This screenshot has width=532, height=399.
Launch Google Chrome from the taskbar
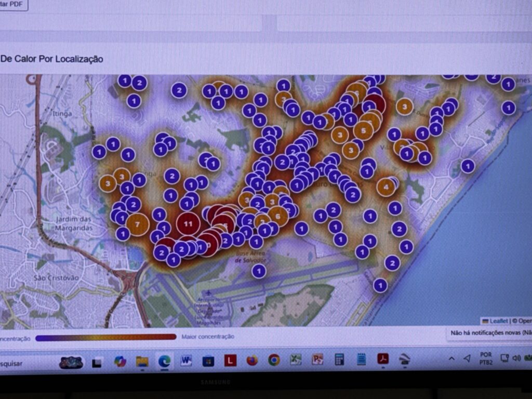point(274,360)
